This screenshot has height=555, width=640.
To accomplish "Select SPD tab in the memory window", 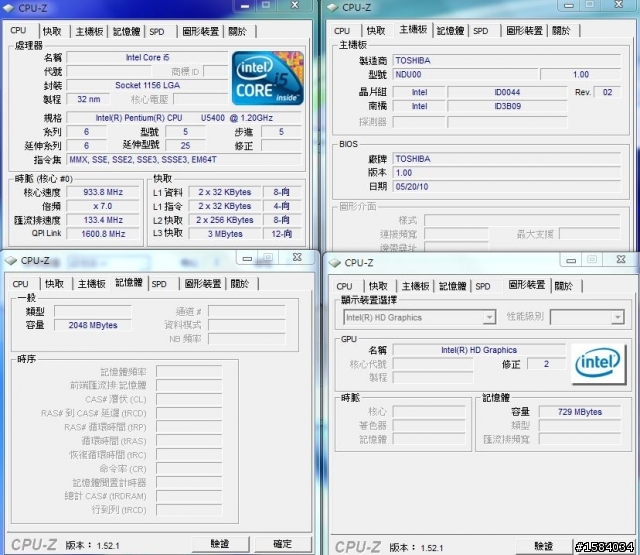I will [159, 284].
